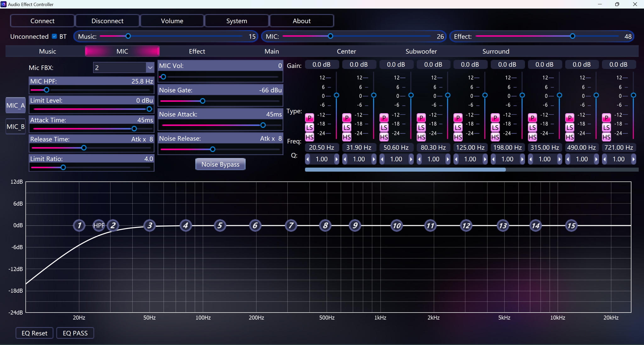The image size is (644, 345).
Task: Select the MIC_A channel
Action: click(16, 105)
